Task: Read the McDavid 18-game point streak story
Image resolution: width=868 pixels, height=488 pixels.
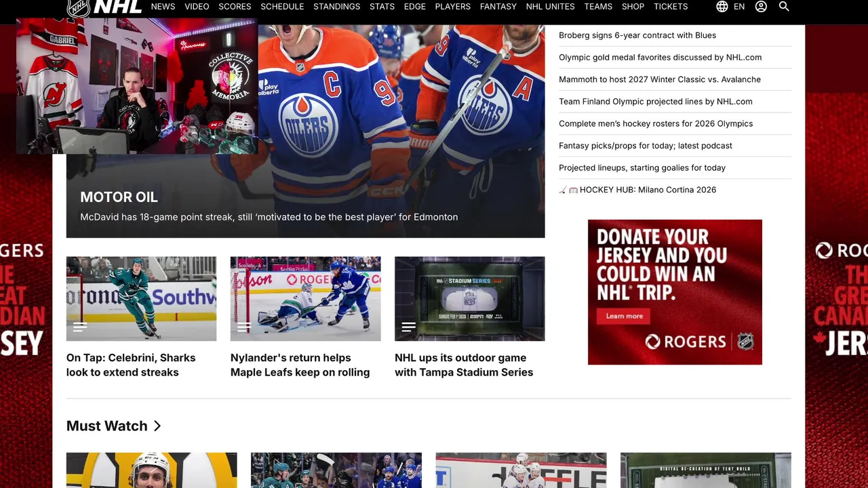Action: tap(269, 217)
